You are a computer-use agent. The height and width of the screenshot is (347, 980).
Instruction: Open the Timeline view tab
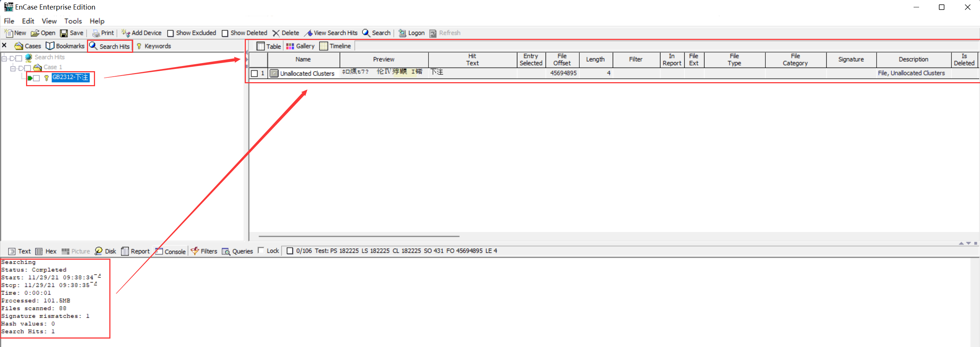(335, 46)
